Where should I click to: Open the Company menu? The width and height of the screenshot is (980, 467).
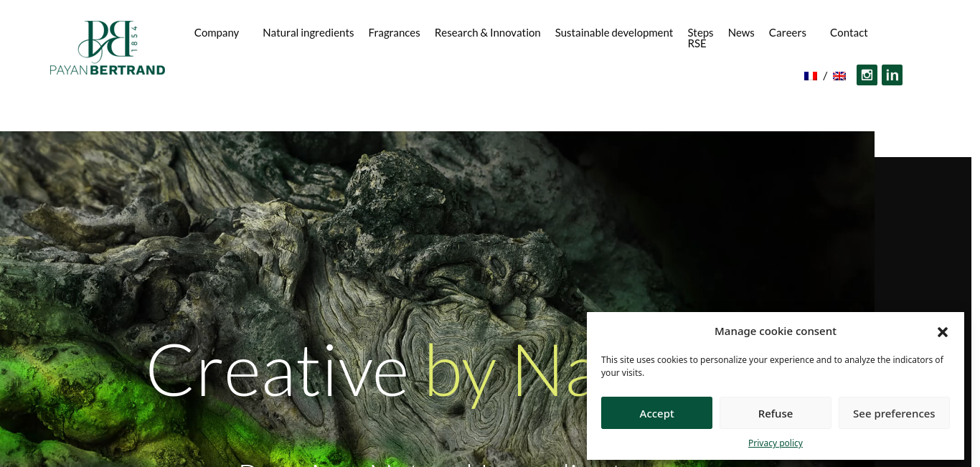click(x=217, y=33)
